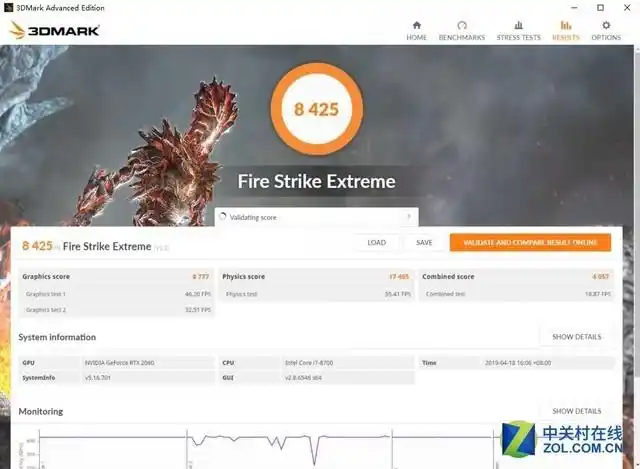Click the orange 8 425 score circle
The height and width of the screenshot is (469, 640).
coord(316,108)
